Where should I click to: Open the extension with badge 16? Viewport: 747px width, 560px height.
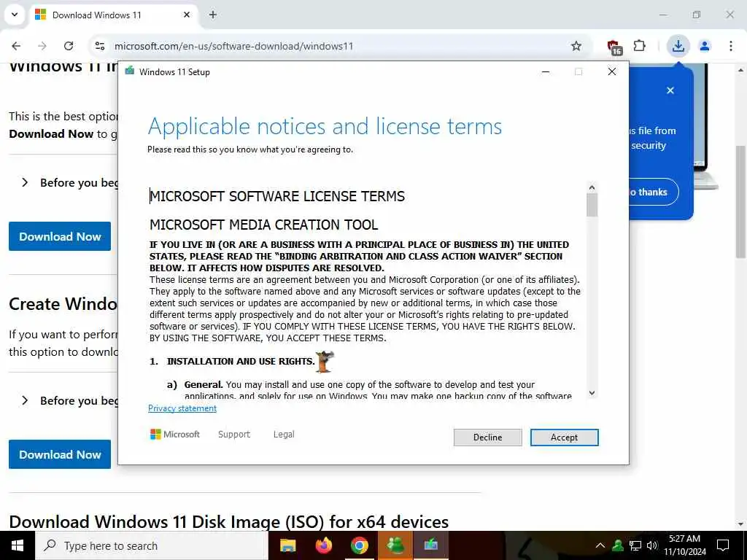pos(614,47)
